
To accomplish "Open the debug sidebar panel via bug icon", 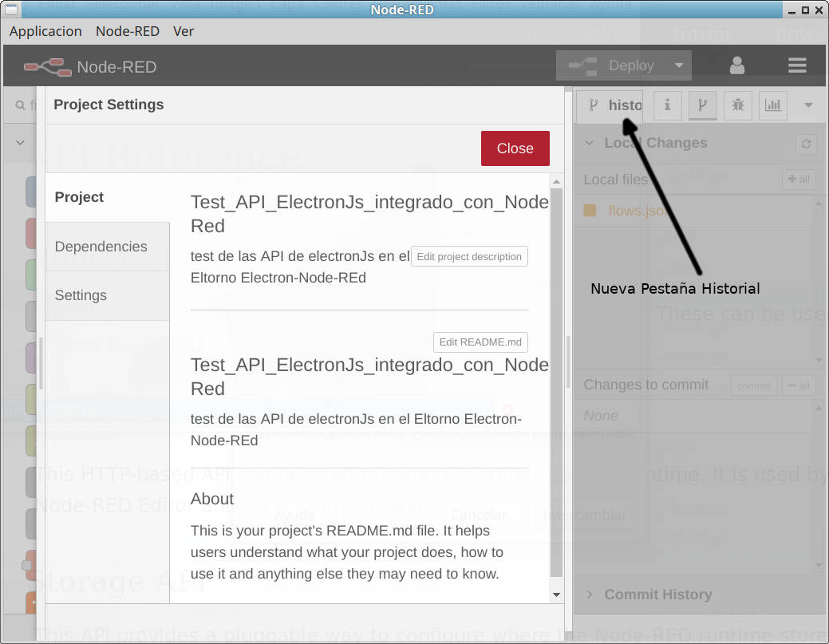I will 737,105.
